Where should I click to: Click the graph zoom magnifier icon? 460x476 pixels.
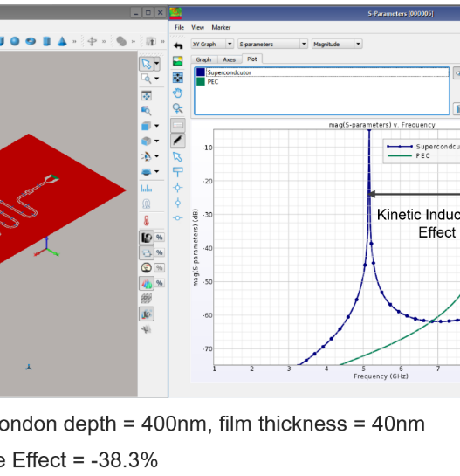pos(178,108)
